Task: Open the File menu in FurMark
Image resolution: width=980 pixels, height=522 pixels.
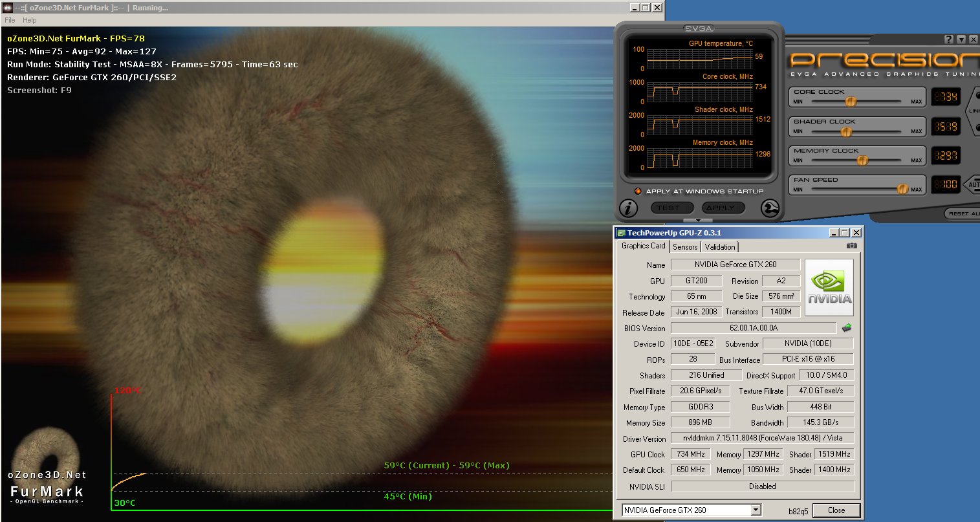Action: click(10, 20)
